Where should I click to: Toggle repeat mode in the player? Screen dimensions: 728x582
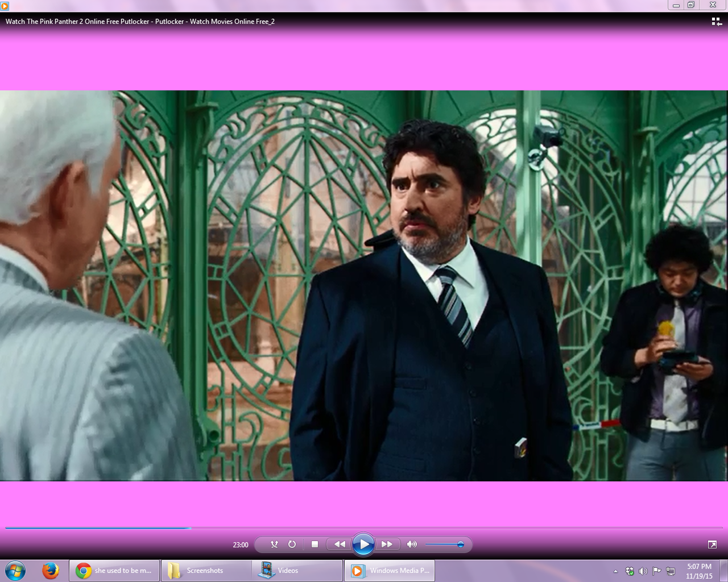[x=292, y=544]
